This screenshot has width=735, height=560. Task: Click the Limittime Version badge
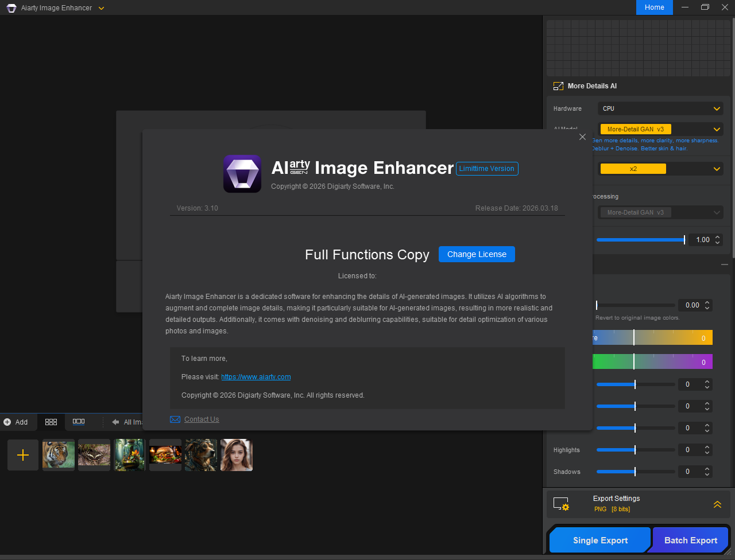pyautogui.click(x=487, y=169)
